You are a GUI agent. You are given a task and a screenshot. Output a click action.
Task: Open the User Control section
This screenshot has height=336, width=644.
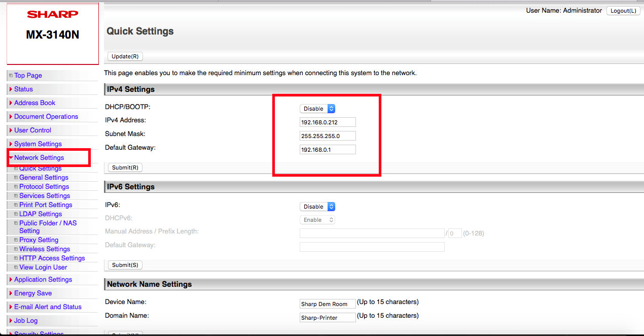(32, 130)
